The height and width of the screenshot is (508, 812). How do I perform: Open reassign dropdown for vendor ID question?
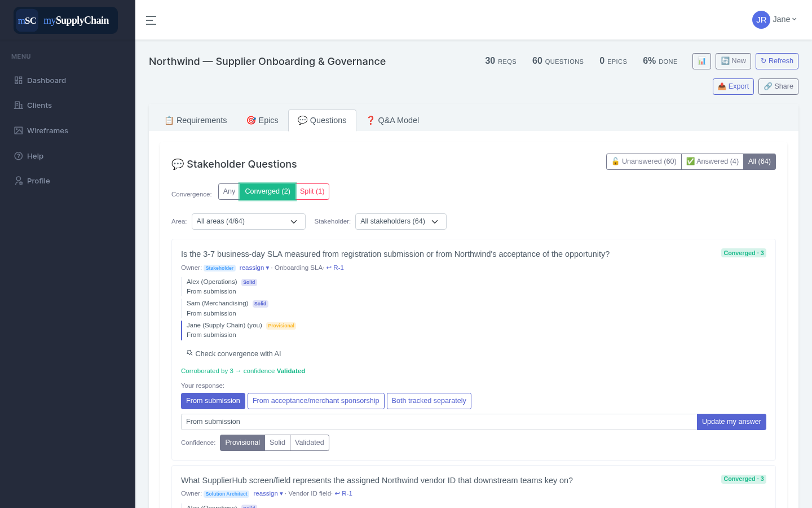268,493
